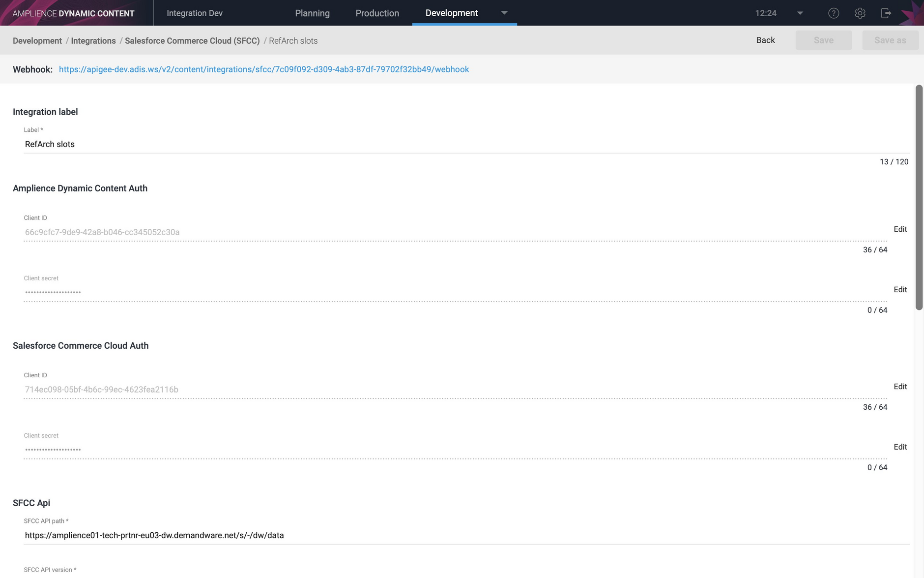Click the log out icon

[x=886, y=13]
